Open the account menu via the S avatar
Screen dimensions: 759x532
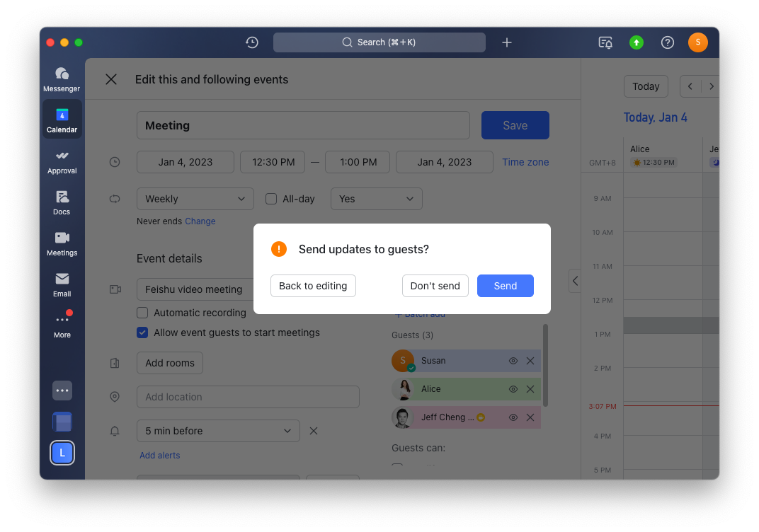[697, 42]
